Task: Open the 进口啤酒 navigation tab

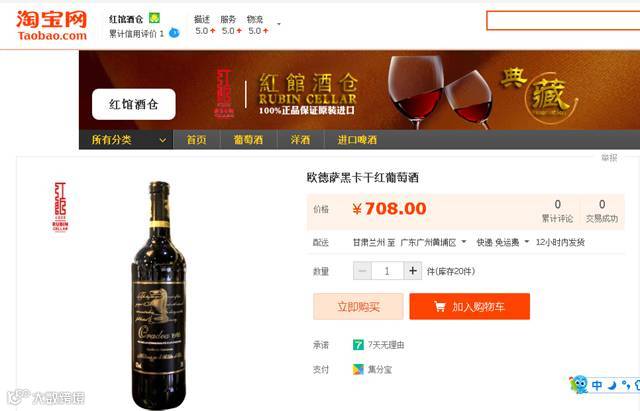Action: coord(357,140)
